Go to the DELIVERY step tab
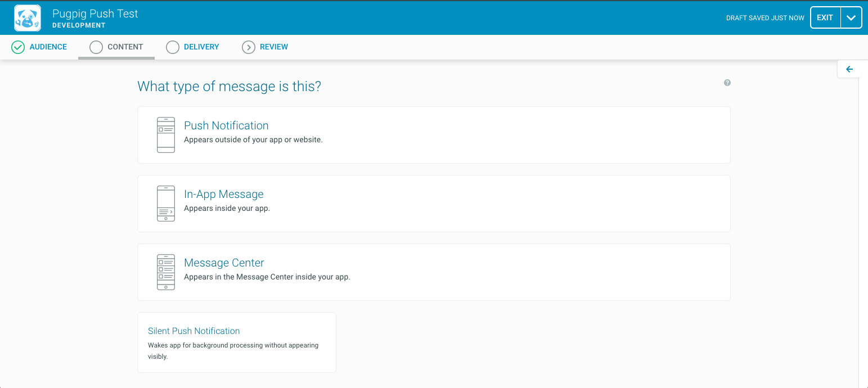 [193, 47]
